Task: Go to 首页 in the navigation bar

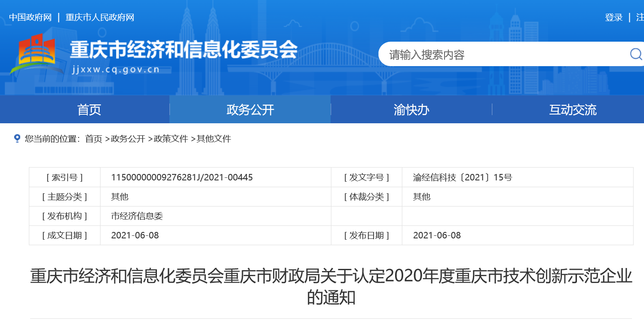Action: (89, 110)
